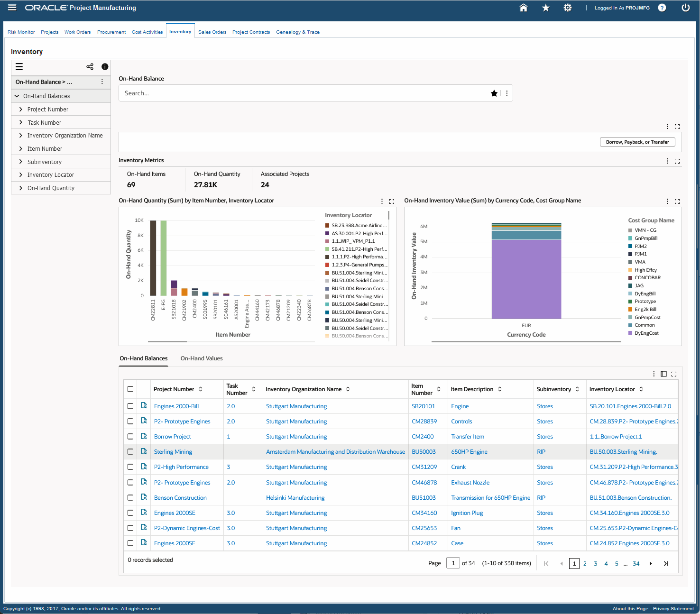
Task: Go to last page arrow in pagination
Action: click(x=666, y=564)
